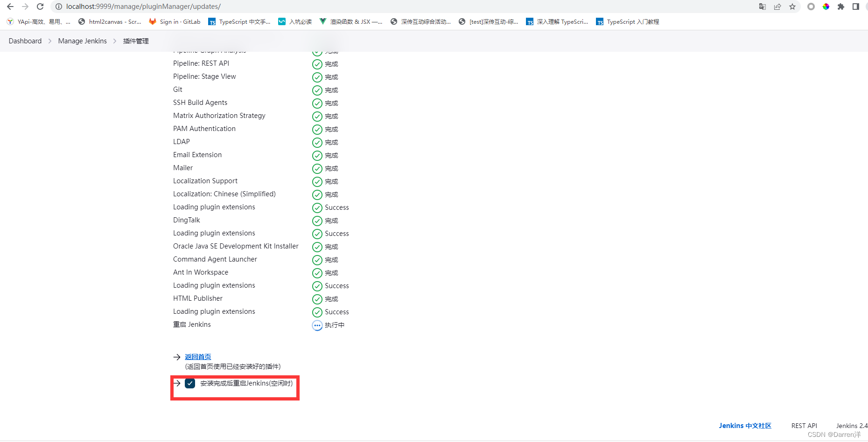Screen dimensions: 868x442
Task: Click the Mailer completed check icon
Action: coord(317,168)
